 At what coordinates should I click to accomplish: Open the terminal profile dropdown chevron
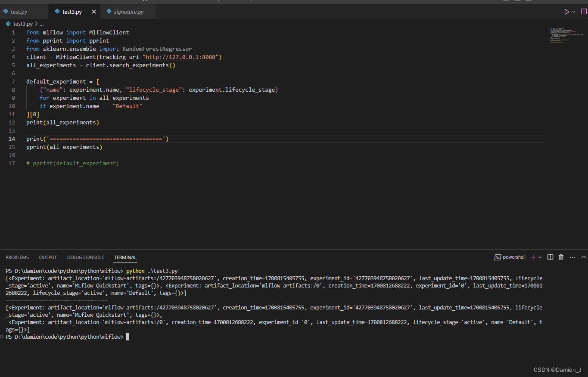pyautogui.click(x=541, y=257)
